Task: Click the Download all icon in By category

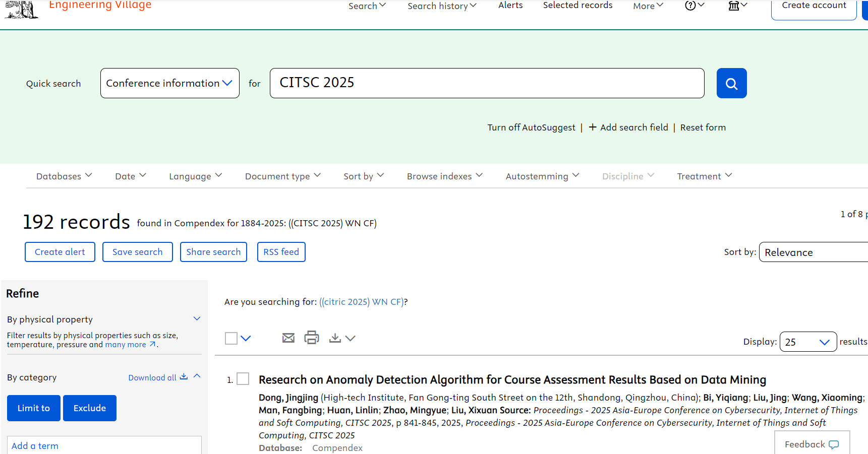Action: (184, 377)
